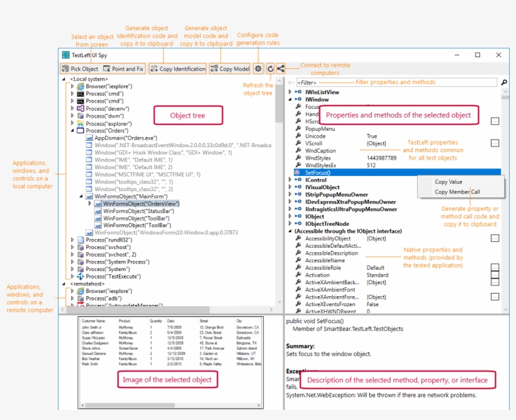The image size is (516, 420).
Task: Collapse the remotehost node
Action: [x=64, y=284]
